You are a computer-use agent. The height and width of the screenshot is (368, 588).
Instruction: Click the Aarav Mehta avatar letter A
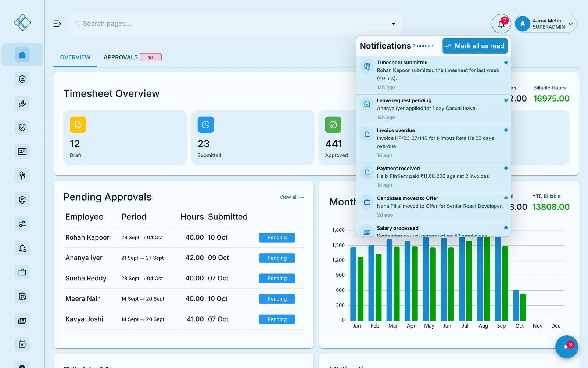coord(523,24)
